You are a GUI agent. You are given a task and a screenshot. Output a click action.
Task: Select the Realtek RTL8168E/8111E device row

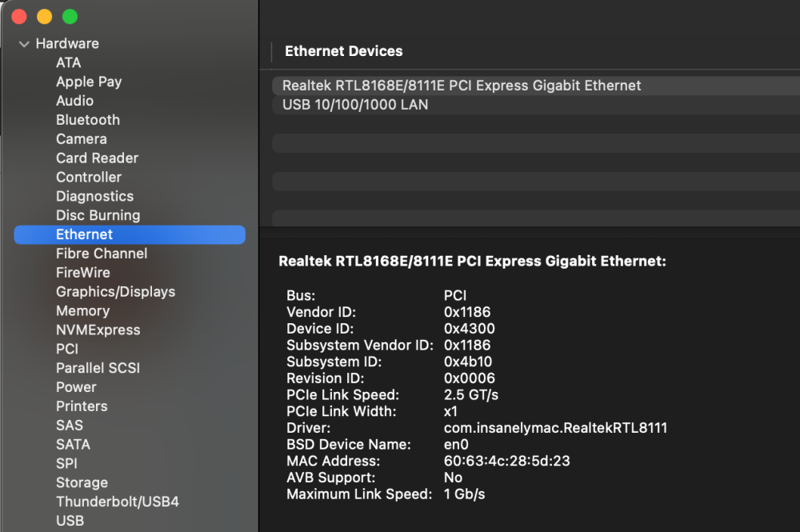536,86
